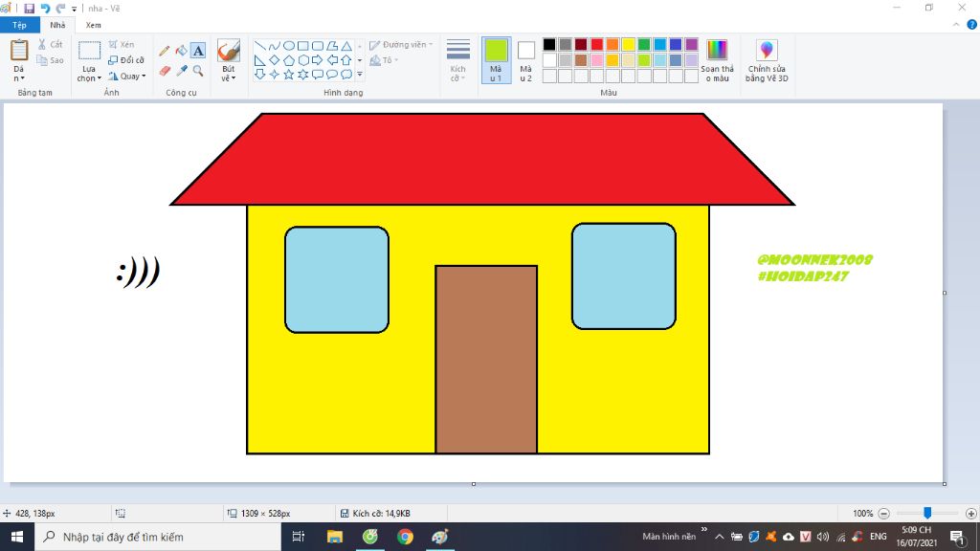Screen dimensions: 980x551
Task: Choose the Five-point star shape
Action: tap(289, 75)
